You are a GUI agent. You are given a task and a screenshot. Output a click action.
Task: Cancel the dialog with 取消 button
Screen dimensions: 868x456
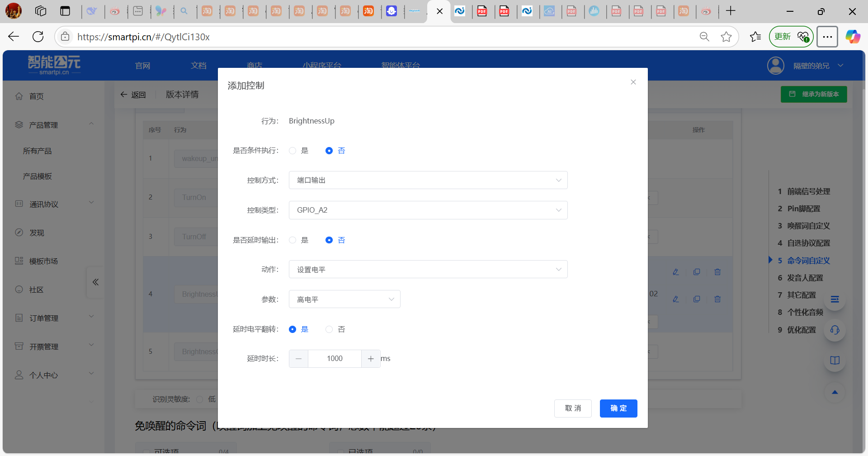572,408
